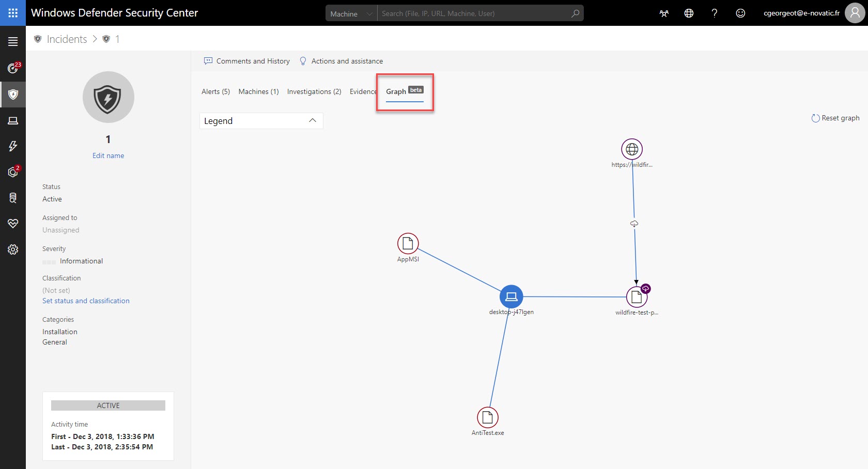Open settings gear in sidebar

coord(13,249)
